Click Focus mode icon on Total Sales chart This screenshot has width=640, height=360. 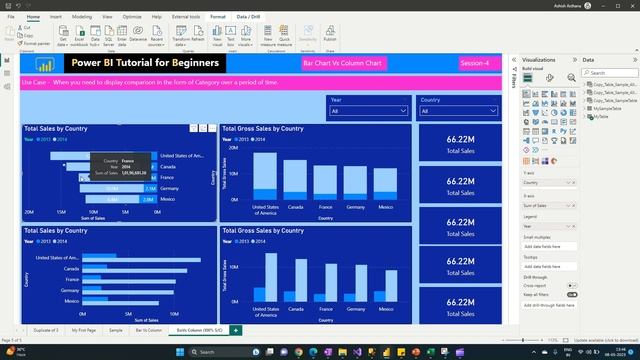[203, 129]
